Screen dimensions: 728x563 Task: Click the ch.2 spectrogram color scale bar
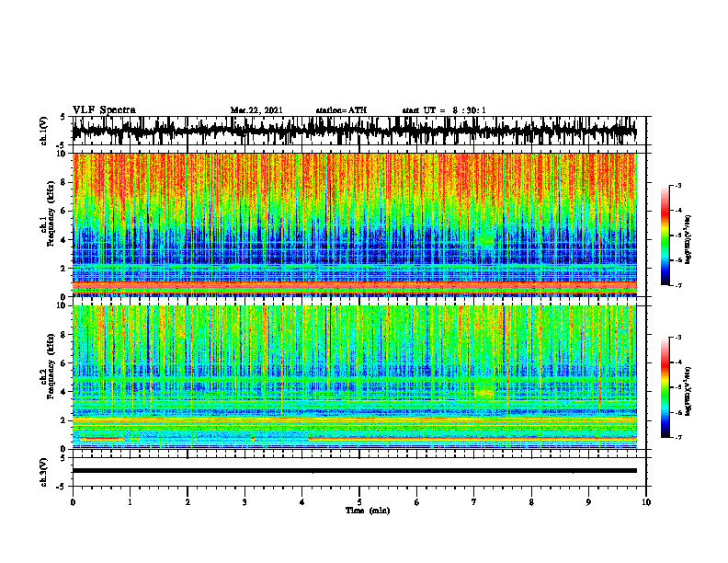(665, 387)
